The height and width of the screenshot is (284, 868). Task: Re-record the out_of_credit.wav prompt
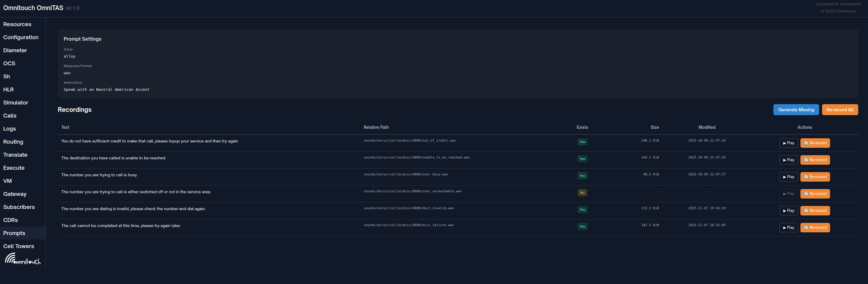pos(815,143)
